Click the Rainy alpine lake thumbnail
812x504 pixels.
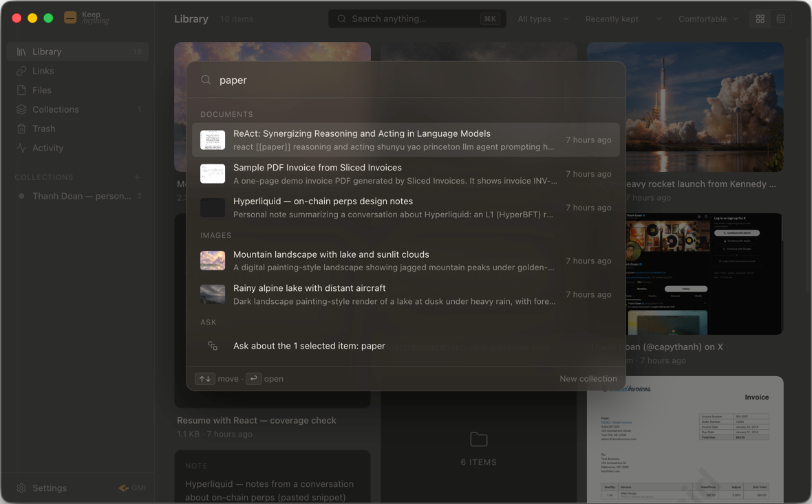click(213, 294)
